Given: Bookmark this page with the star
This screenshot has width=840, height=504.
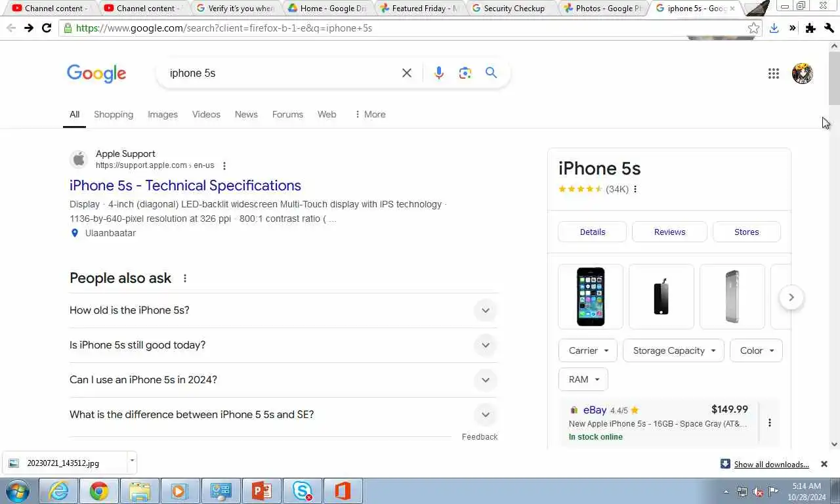Looking at the screenshot, I should pyautogui.click(x=754, y=28).
